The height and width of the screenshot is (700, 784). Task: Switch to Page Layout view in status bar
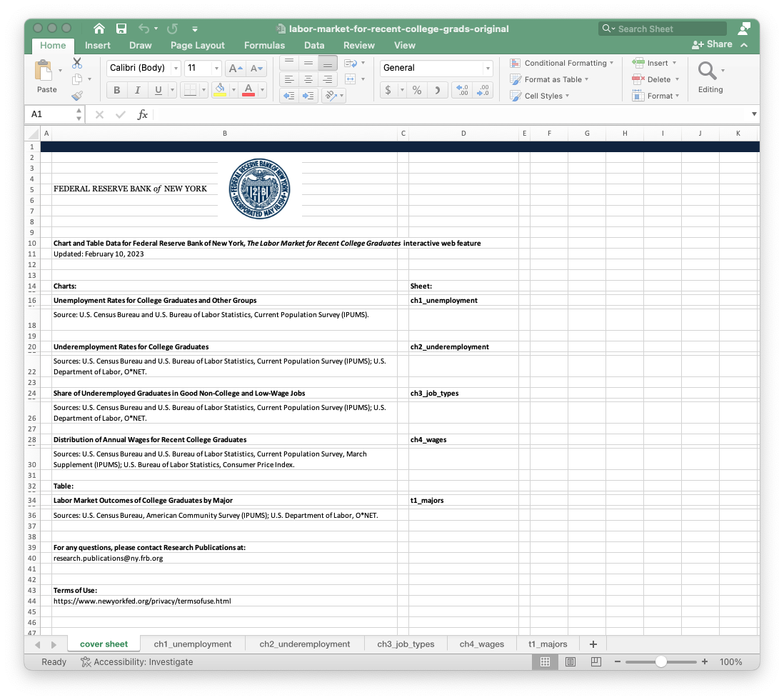[570, 662]
